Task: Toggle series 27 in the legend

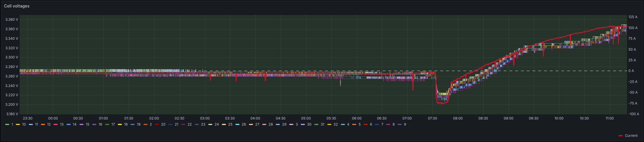Action: click(x=257, y=124)
